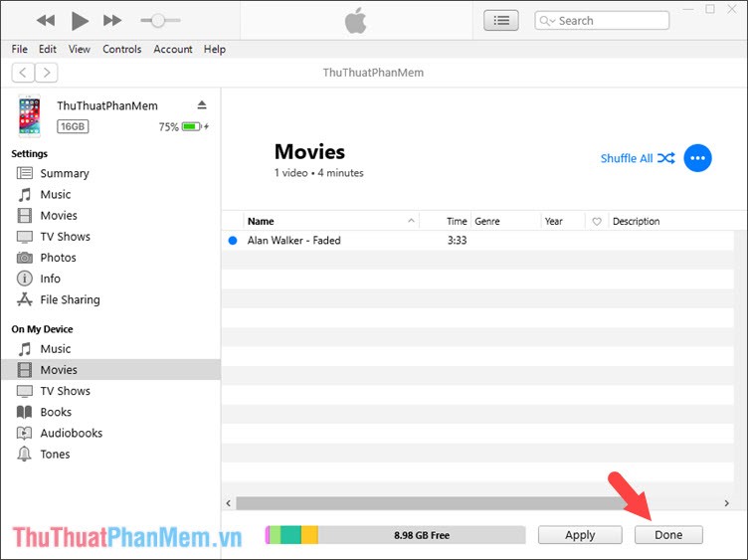The height and width of the screenshot is (560, 748).
Task: Open the File menu
Action: 20,49
